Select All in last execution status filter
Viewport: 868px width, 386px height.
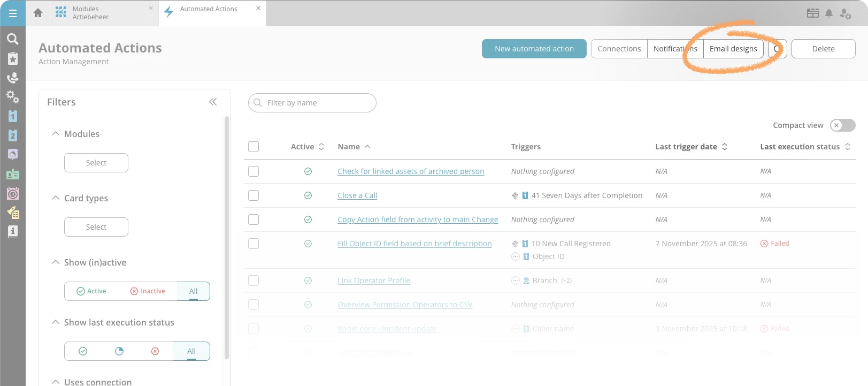(x=191, y=351)
